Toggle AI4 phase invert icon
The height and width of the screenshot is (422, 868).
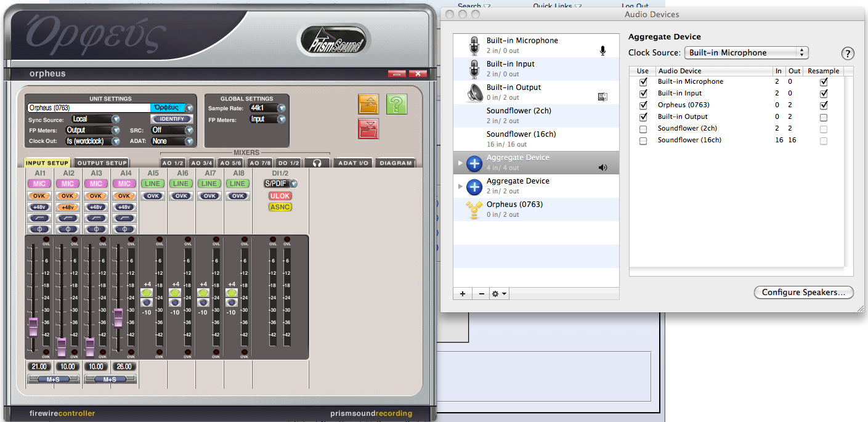pyautogui.click(x=124, y=229)
